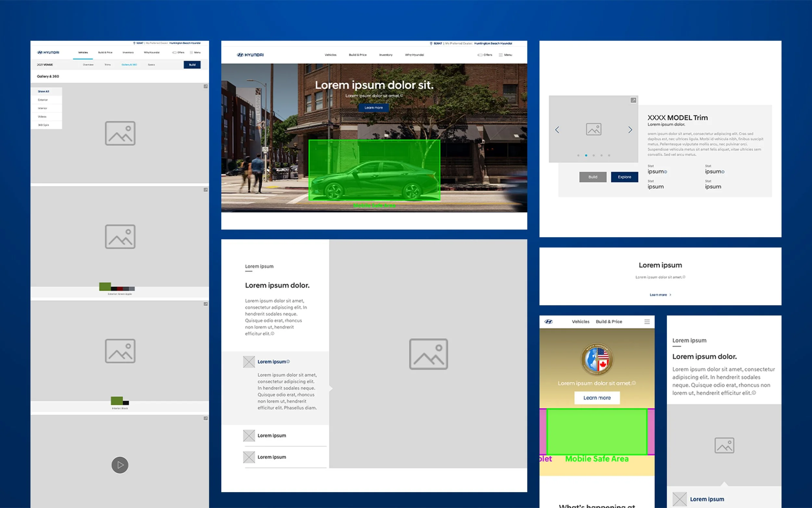Image resolution: width=812 pixels, height=508 pixels.
Task: Pick the large green exterior color swatch
Action: click(105, 286)
